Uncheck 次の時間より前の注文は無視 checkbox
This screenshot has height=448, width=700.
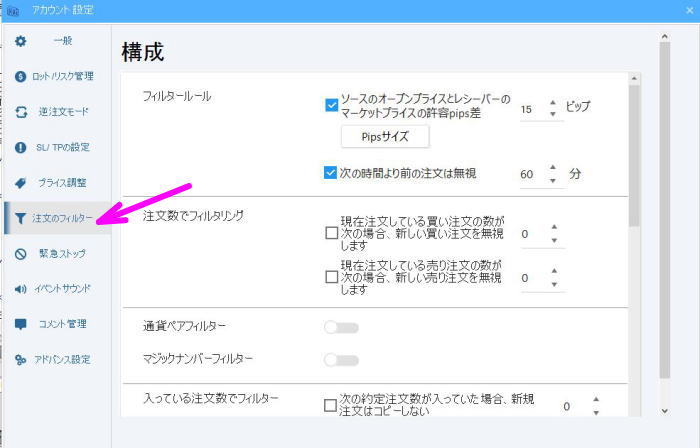(x=330, y=173)
